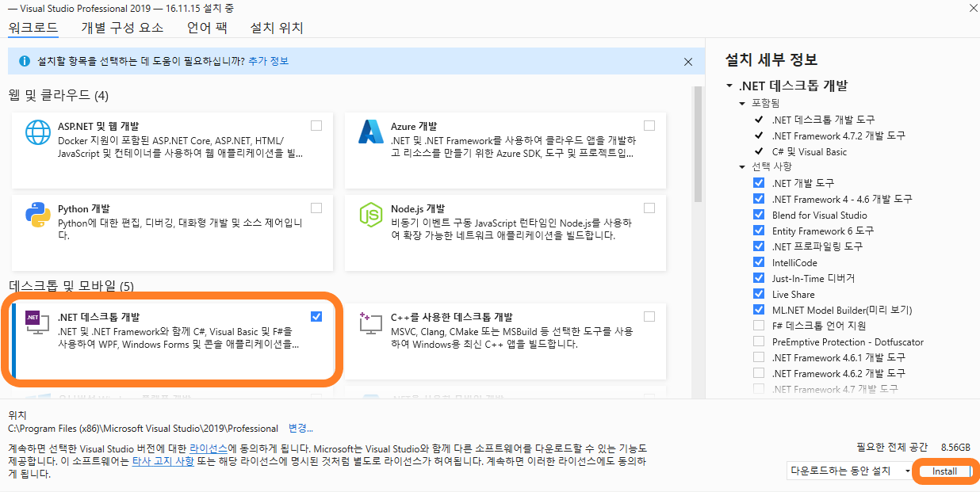Uncheck .NET 개발 도구 option
980x492 pixels.
(759, 183)
